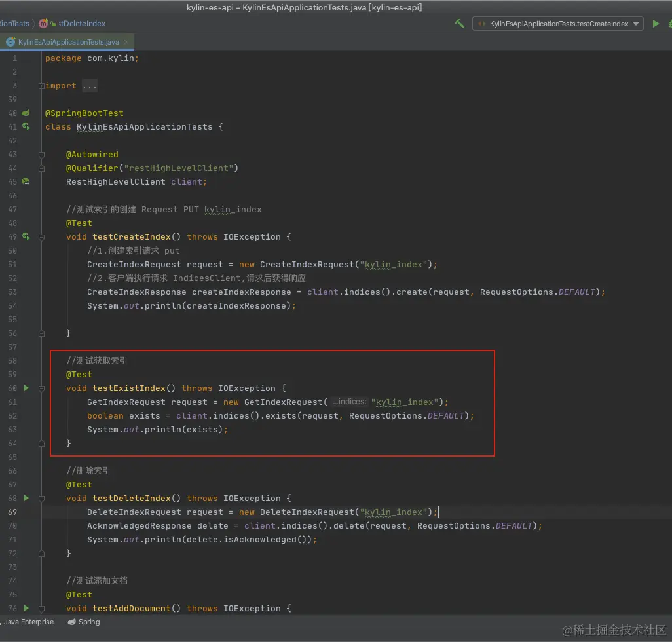Close the KylinEsApiApplicationTests.java tab

coord(126,42)
